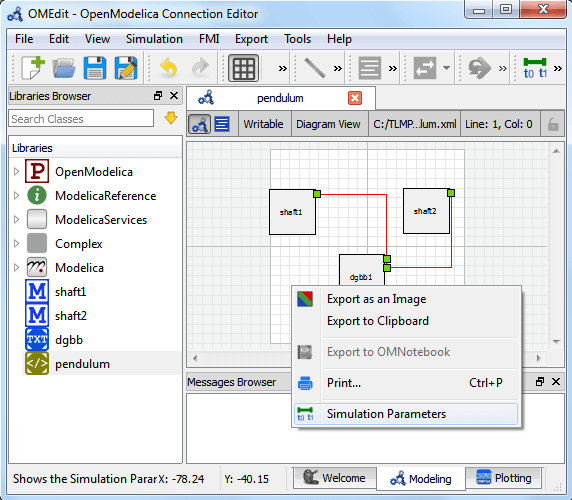572x500 pixels.
Task: Close the Libraries Browser panel
Action: click(x=174, y=96)
